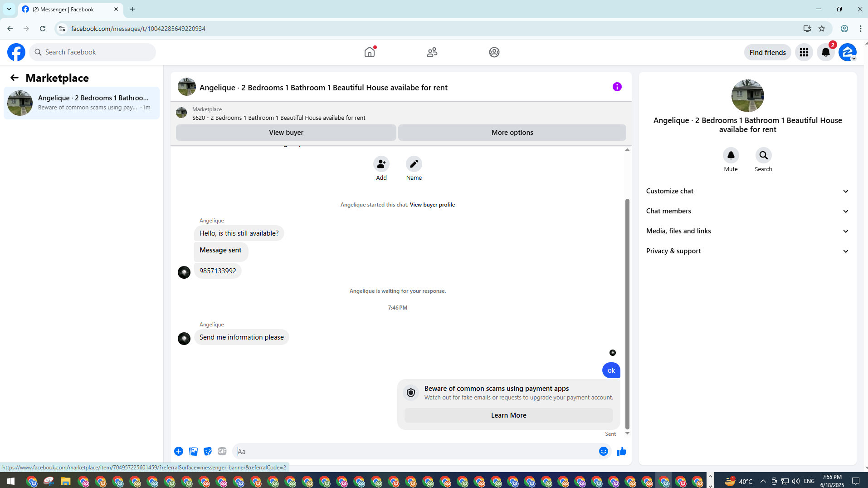The image size is (868, 488).
Task: Click the View buyer button
Action: point(286,133)
